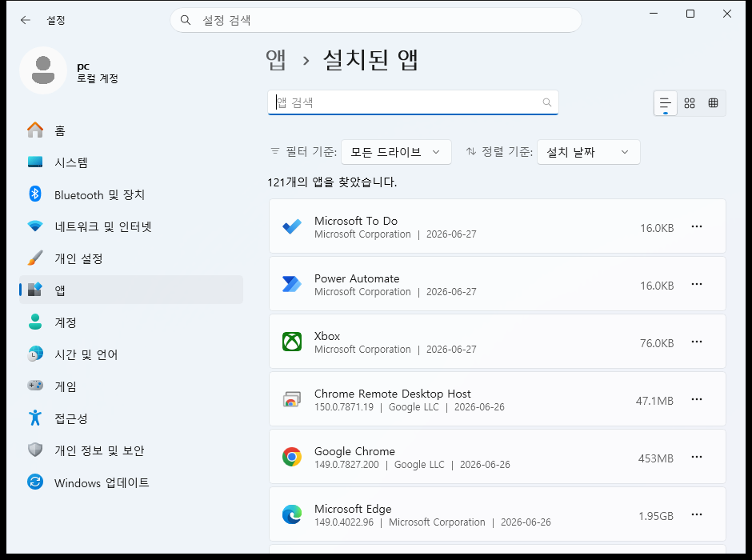Click the privacy shield icon

(35, 450)
